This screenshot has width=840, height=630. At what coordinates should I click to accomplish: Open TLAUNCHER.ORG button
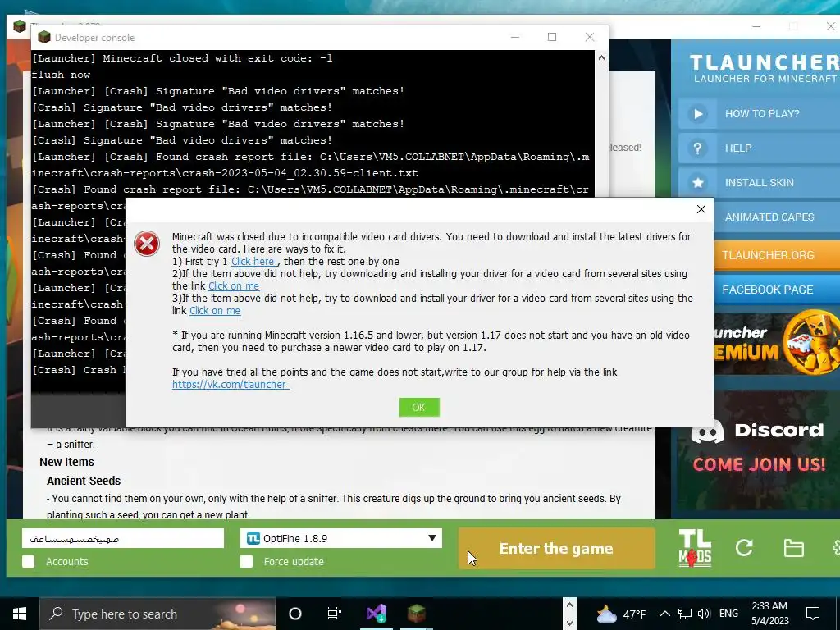[777, 255]
